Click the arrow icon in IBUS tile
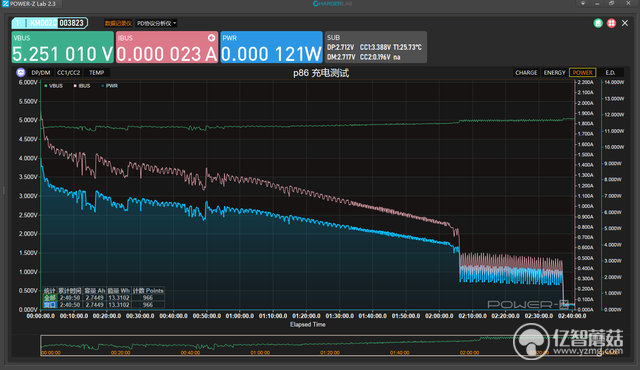 click(211, 38)
